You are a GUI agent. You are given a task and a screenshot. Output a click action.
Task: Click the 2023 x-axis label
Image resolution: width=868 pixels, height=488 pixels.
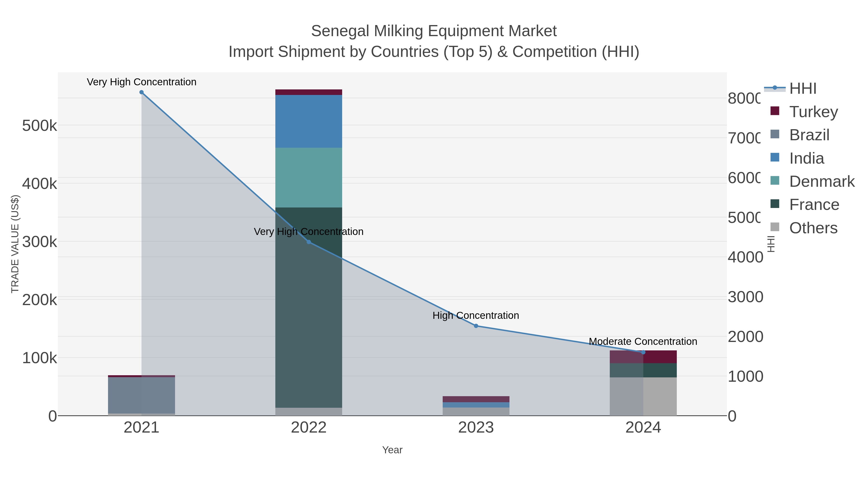[x=476, y=427]
